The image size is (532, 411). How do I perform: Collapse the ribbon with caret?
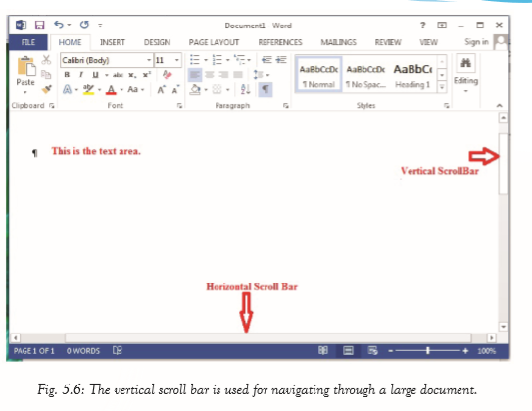coord(499,106)
